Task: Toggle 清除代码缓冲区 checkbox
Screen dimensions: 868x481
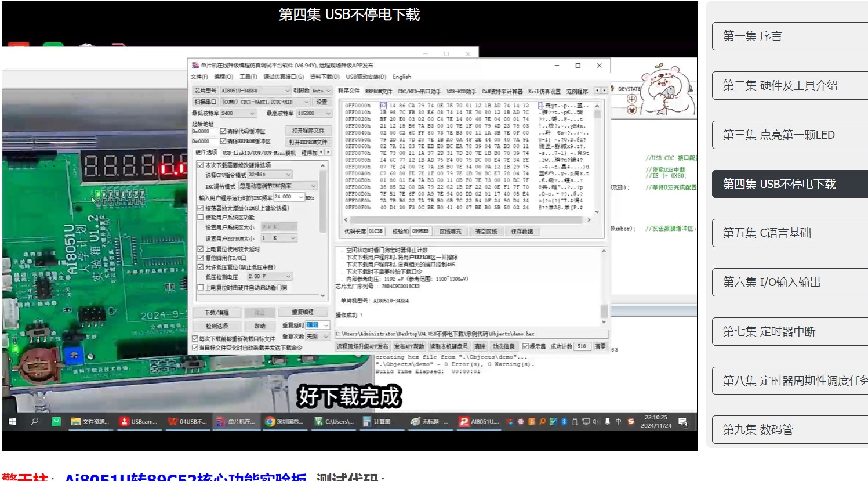Action: [x=223, y=131]
